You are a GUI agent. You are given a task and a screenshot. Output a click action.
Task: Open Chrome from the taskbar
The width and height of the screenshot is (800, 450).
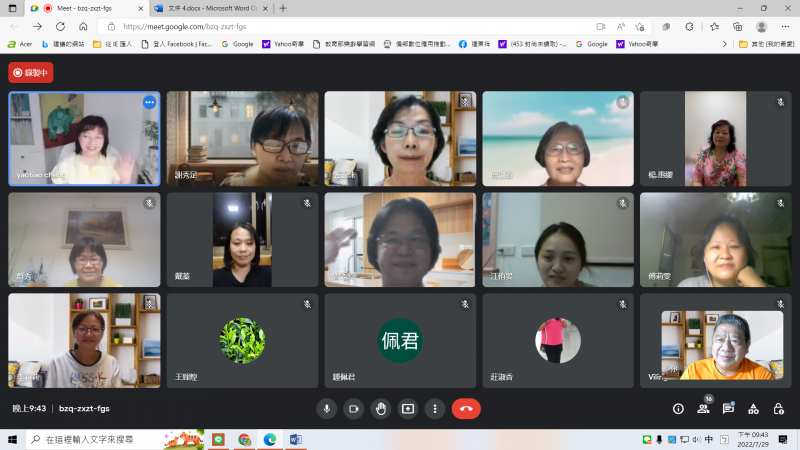point(244,439)
